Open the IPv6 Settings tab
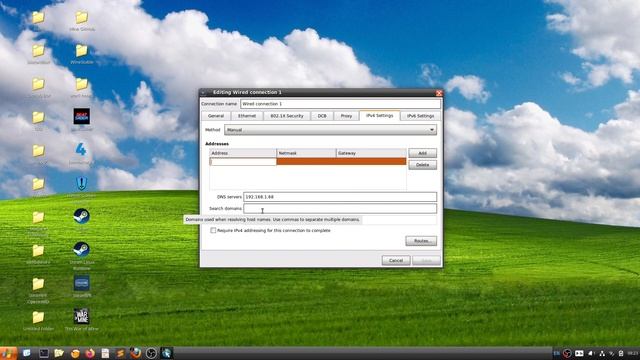The width and height of the screenshot is (640, 360). click(420, 116)
